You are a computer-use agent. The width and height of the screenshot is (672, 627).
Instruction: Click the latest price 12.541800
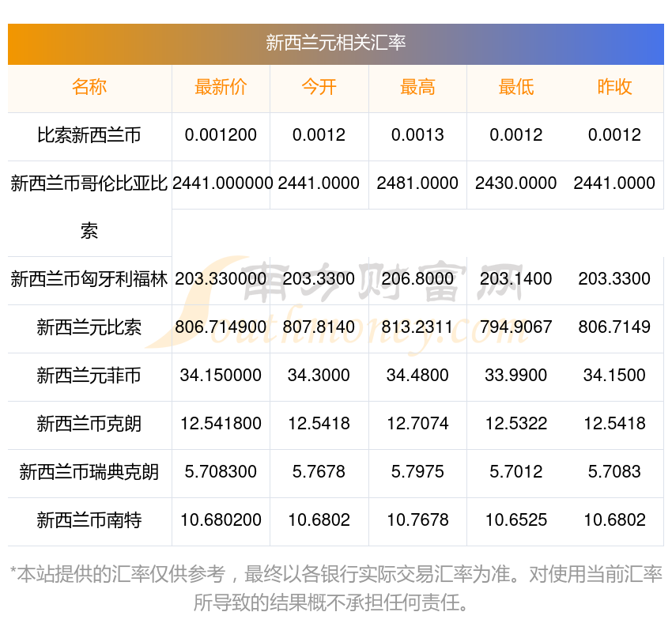tap(221, 424)
